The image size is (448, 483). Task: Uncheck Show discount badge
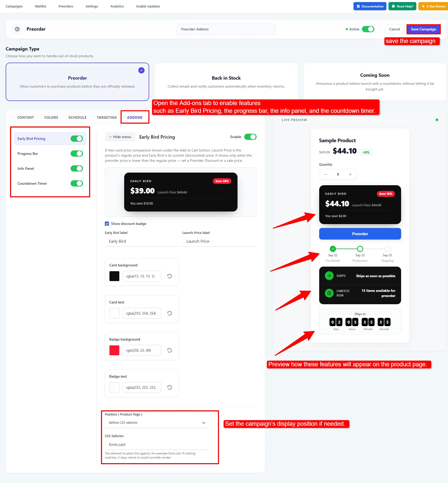point(107,224)
